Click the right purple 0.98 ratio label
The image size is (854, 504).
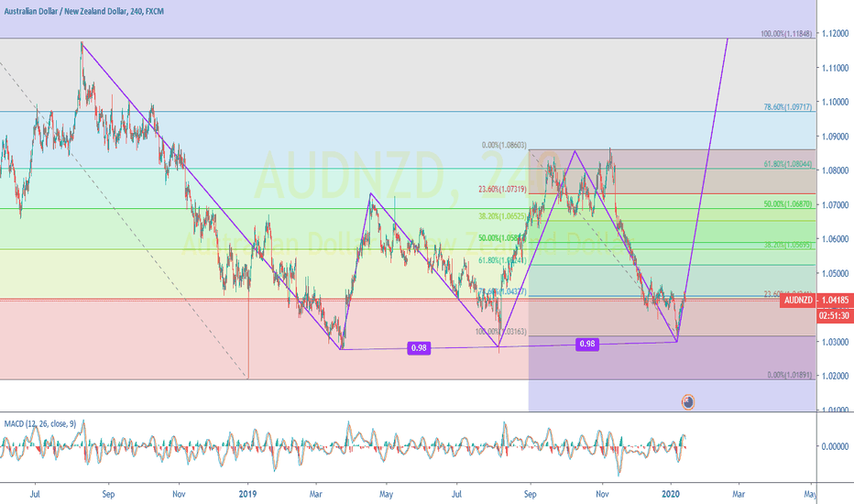[587, 344]
